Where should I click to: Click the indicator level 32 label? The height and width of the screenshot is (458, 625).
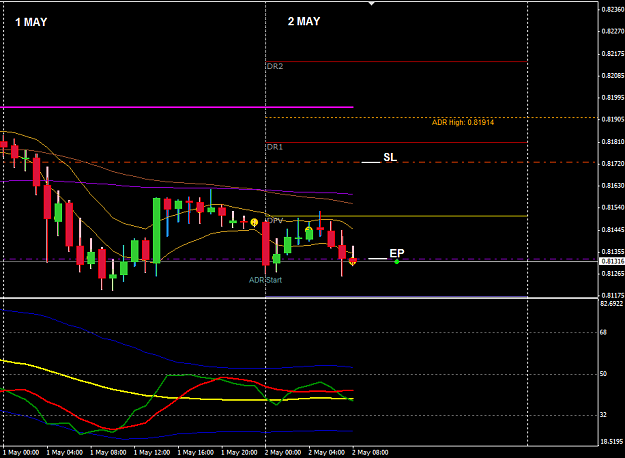point(603,415)
